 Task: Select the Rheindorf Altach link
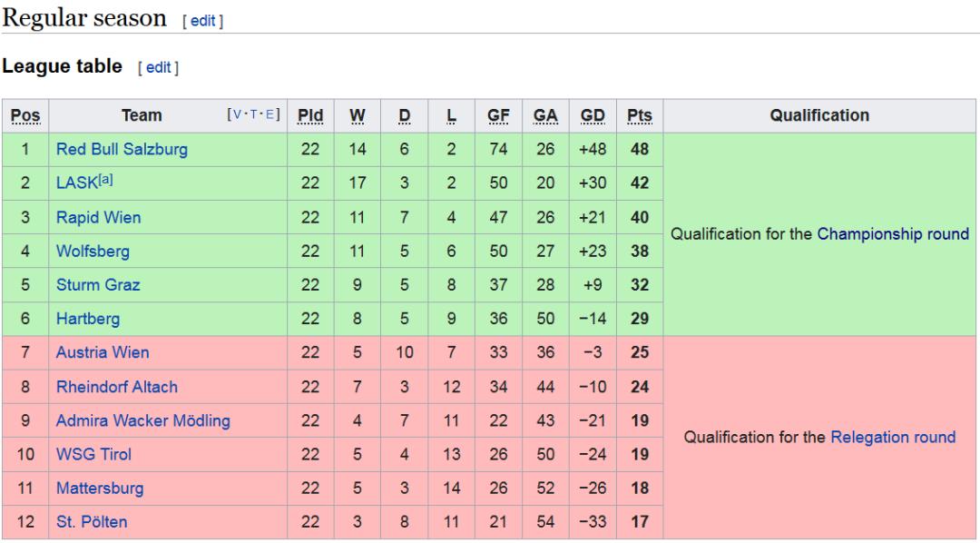117,387
